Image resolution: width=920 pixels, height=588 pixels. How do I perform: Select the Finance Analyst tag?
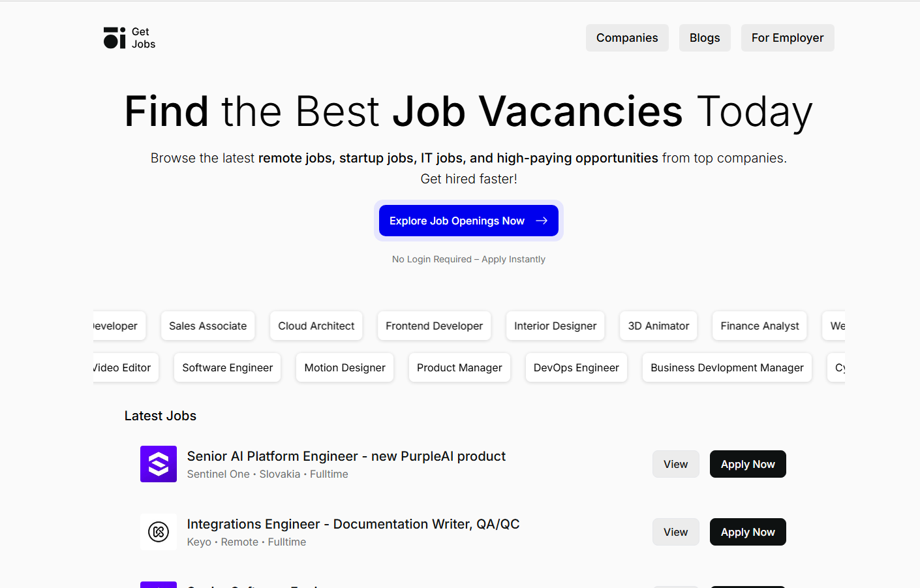(x=759, y=326)
